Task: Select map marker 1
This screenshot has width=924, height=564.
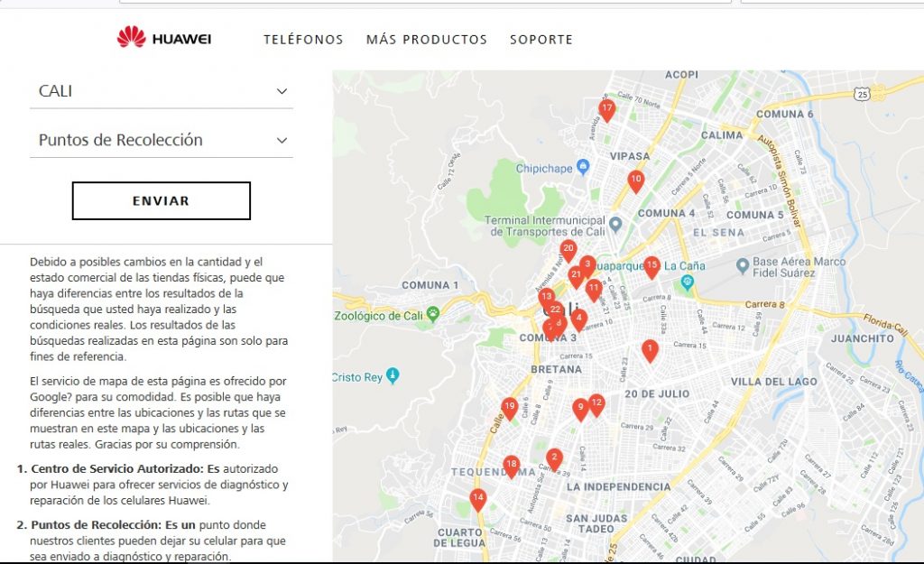Action: pyautogui.click(x=650, y=351)
